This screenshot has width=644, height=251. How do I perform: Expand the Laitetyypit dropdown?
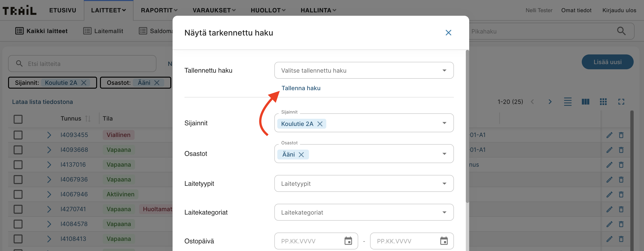pyautogui.click(x=364, y=184)
